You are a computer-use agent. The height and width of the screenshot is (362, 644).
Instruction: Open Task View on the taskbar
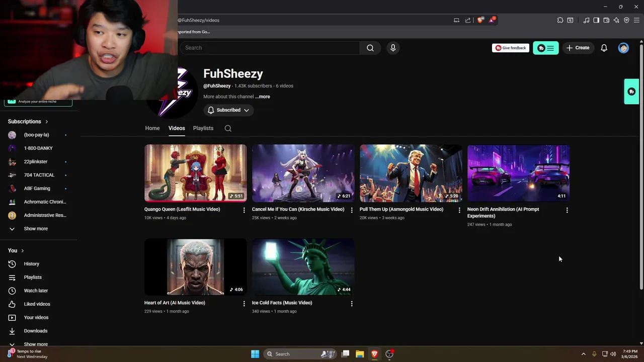point(345,354)
